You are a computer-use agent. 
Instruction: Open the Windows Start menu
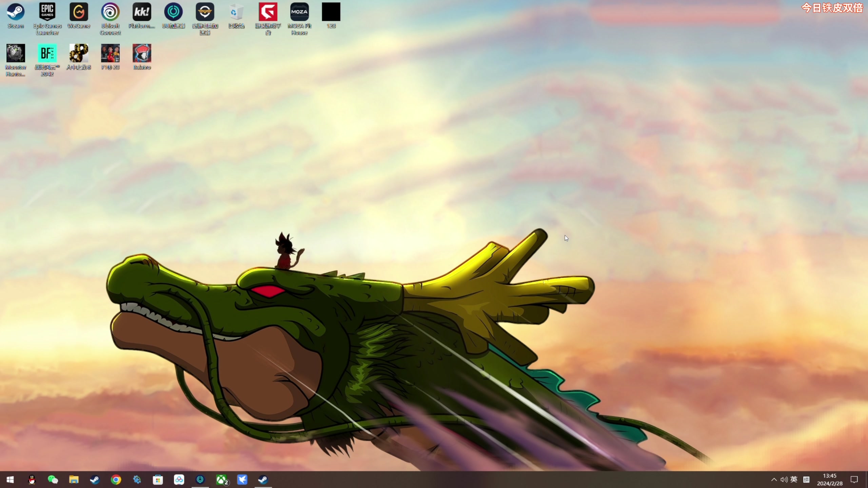[10, 480]
